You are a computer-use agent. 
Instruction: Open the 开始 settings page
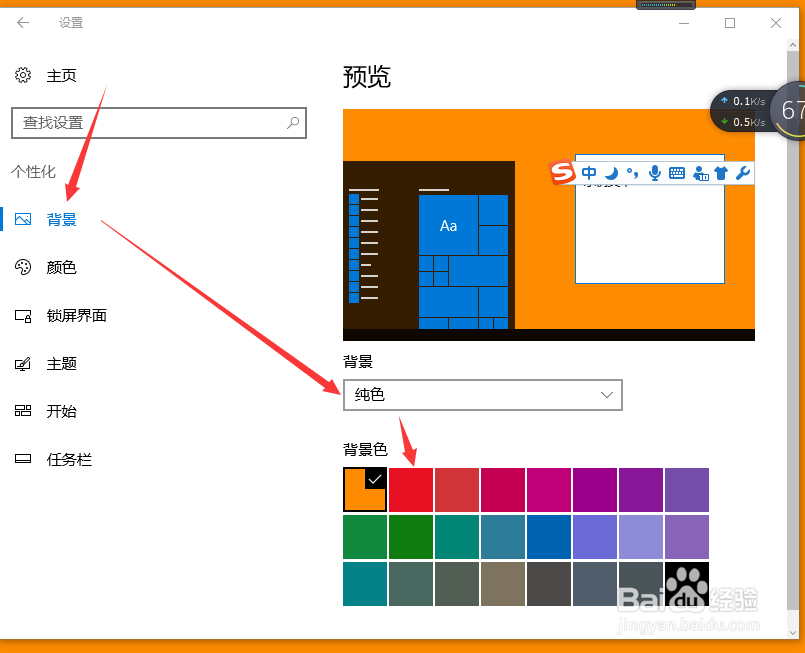click(x=62, y=411)
